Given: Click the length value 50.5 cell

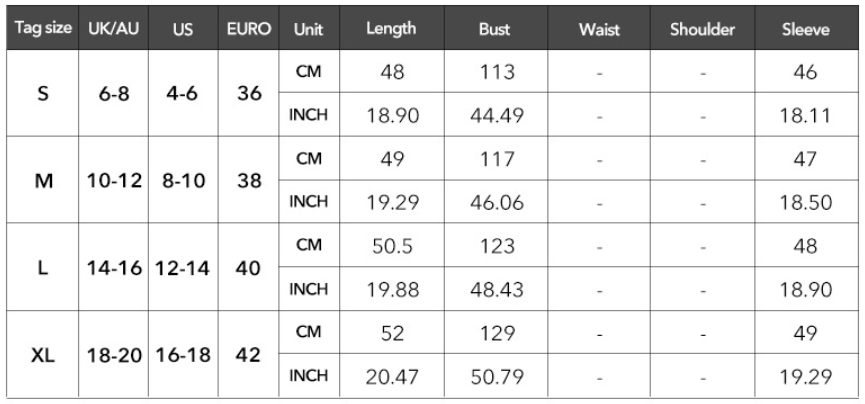Looking at the screenshot, I should click(392, 245).
